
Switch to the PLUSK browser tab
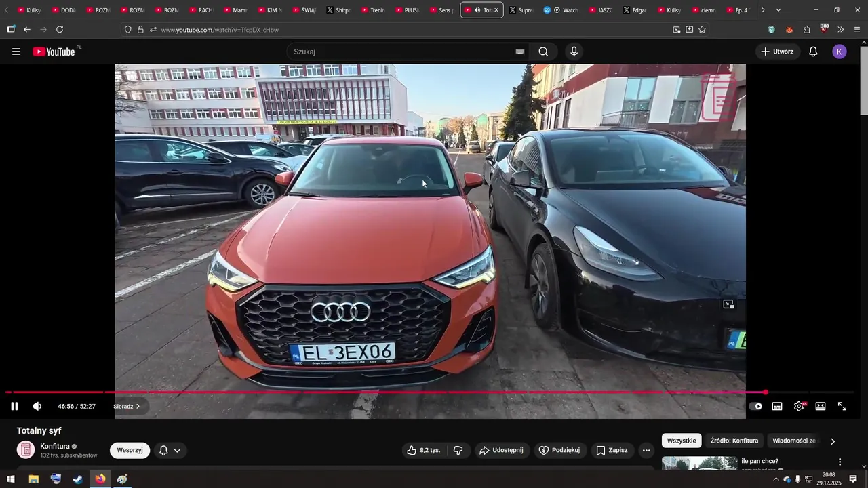tap(408, 10)
